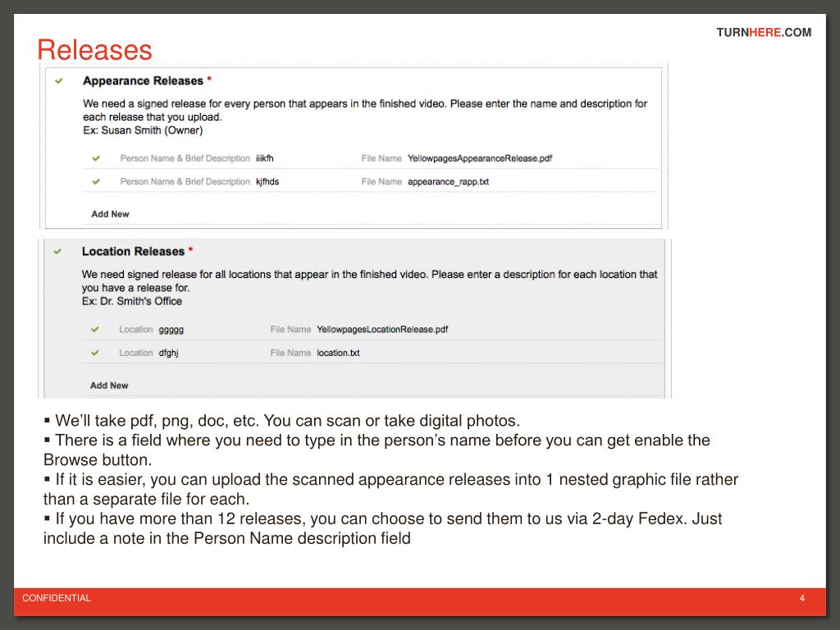The image size is (840, 630).
Task: Click the Person Name & Brief Description label for kjfhds
Action: coord(185,181)
